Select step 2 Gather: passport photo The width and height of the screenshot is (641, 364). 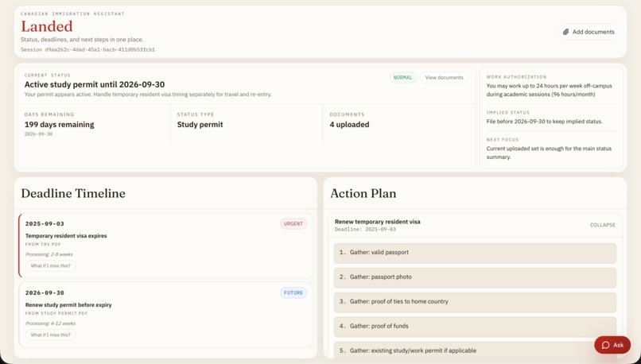[x=475, y=278]
